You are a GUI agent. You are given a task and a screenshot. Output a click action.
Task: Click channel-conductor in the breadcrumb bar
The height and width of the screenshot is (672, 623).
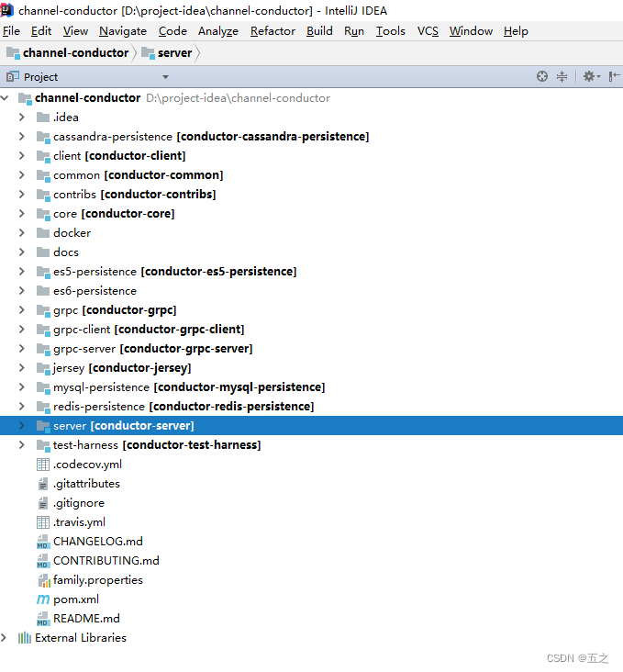pyautogui.click(x=76, y=52)
